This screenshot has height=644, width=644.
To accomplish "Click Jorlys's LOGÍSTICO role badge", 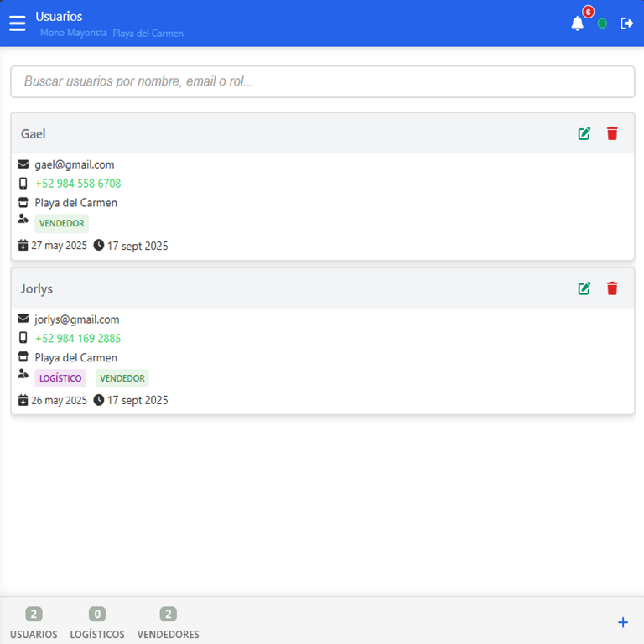I will [x=60, y=378].
